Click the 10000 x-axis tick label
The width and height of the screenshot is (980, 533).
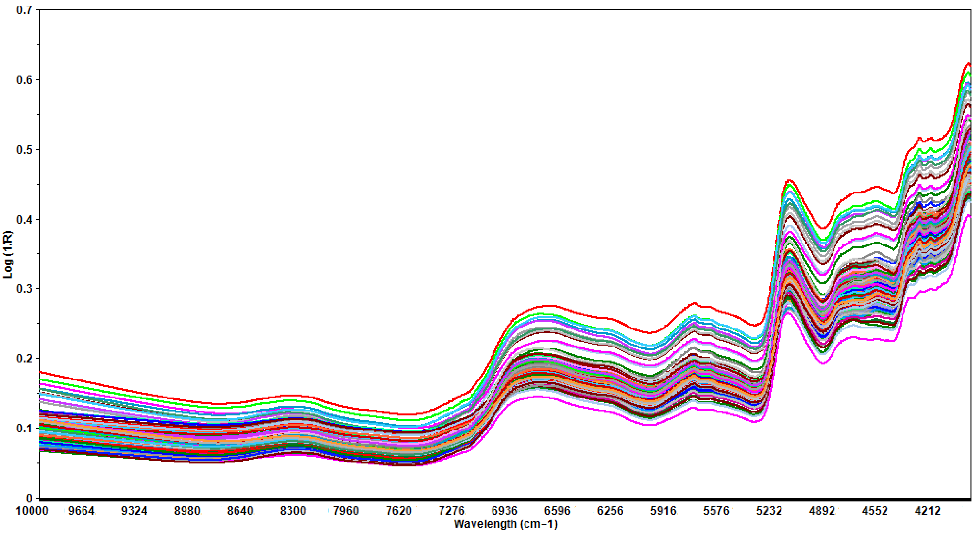tap(32, 511)
